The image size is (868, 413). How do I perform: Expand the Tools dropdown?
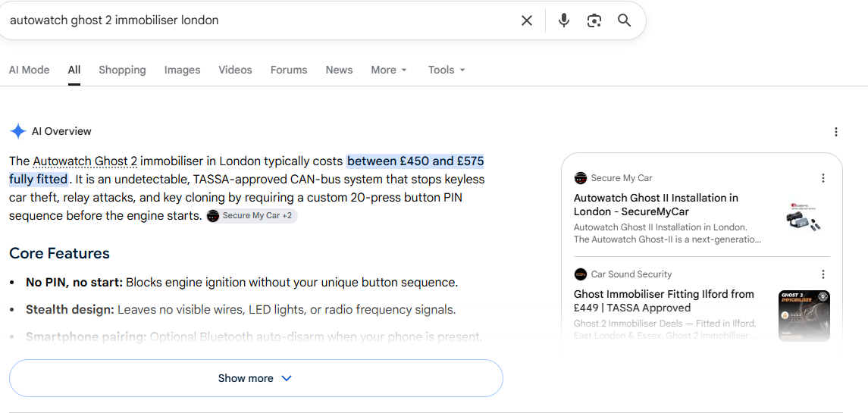pyautogui.click(x=447, y=70)
